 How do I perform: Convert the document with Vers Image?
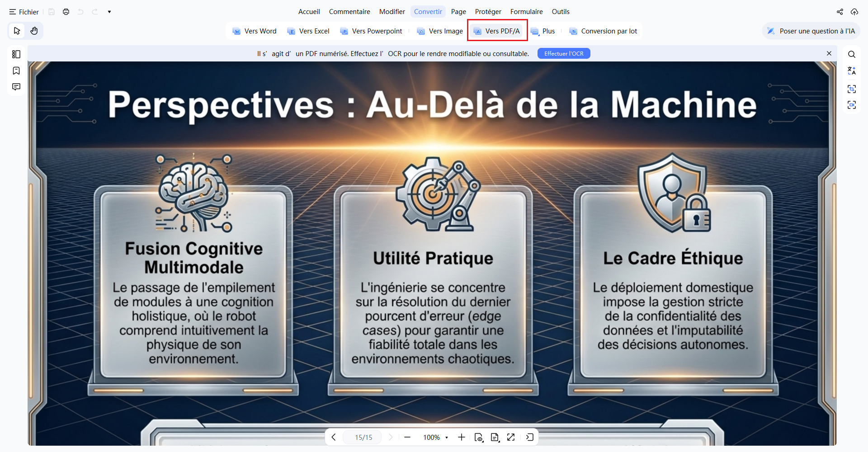pyautogui.click(x=440, y=31)
